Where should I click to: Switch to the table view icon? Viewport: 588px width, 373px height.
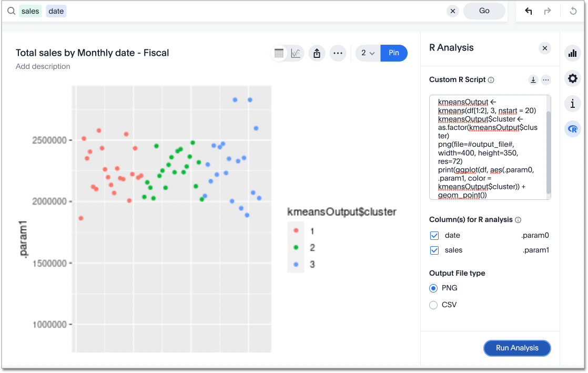click(x=279, y=53)
